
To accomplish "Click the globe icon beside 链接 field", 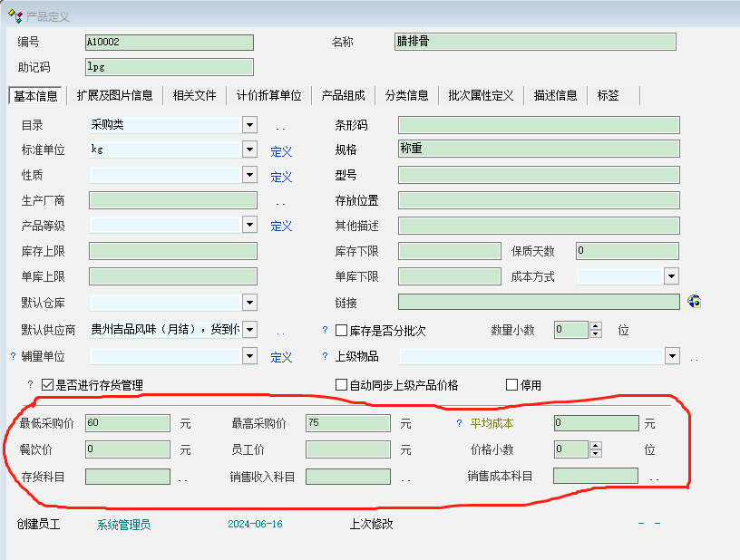I will (695, 302).
